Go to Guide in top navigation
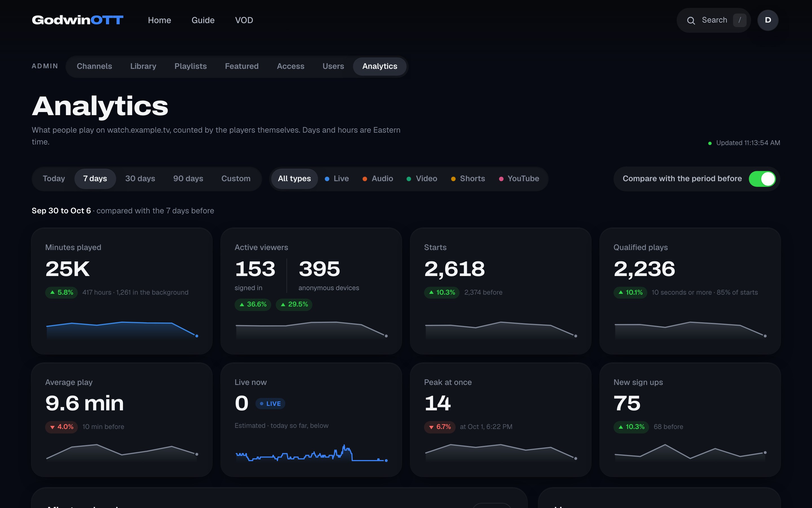This screenshot has width=812, height=508. (203, 21)
